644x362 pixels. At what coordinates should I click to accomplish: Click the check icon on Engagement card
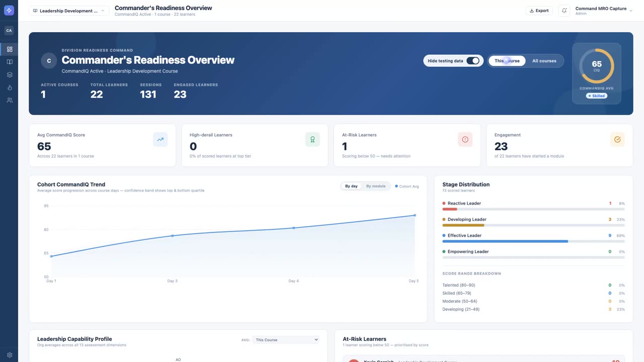point(617,139)
